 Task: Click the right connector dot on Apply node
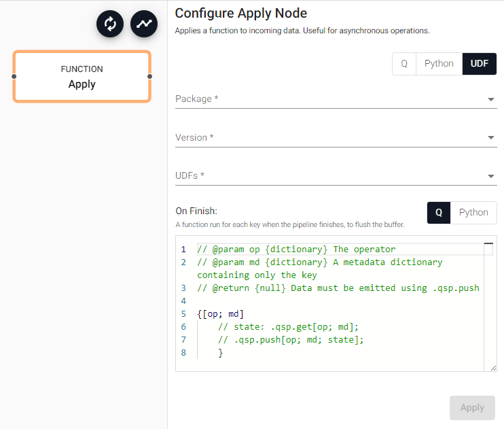(150, 77)
